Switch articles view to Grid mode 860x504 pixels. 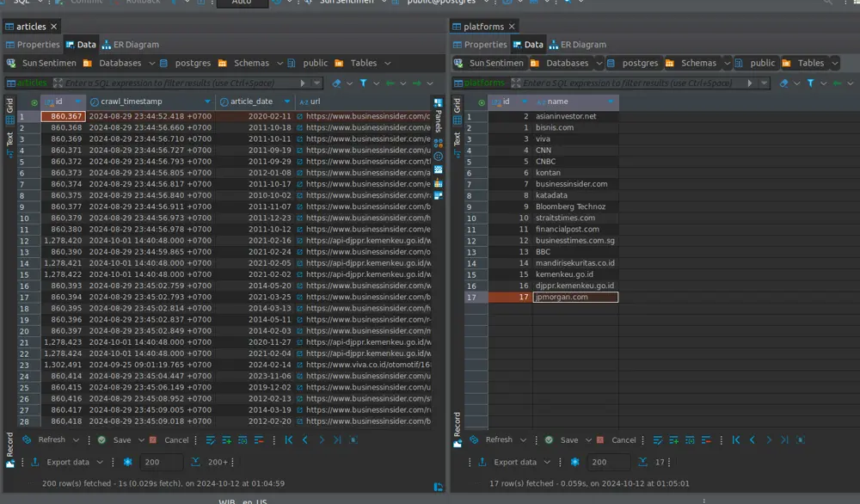[9, 111]
